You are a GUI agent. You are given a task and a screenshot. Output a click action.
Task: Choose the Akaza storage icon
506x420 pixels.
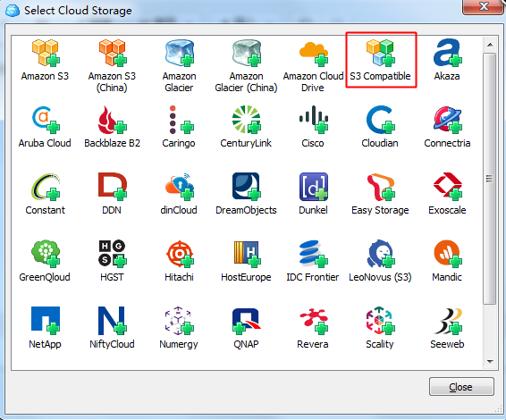pyautogui.click(x=448, y=53)
